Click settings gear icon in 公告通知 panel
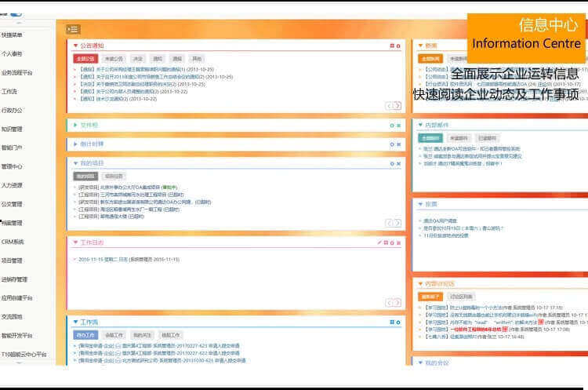 point(398,46)
